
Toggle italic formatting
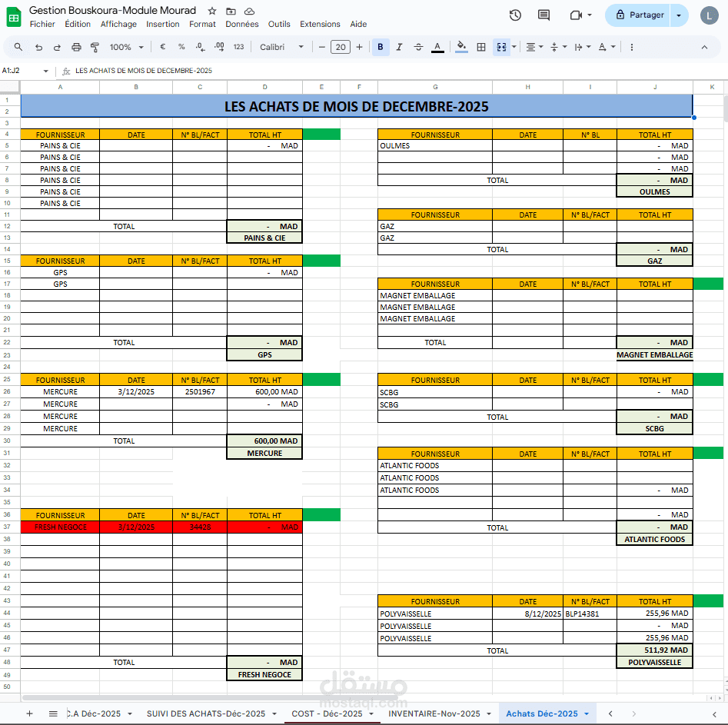pyautogui.click(x=399, y=47)
